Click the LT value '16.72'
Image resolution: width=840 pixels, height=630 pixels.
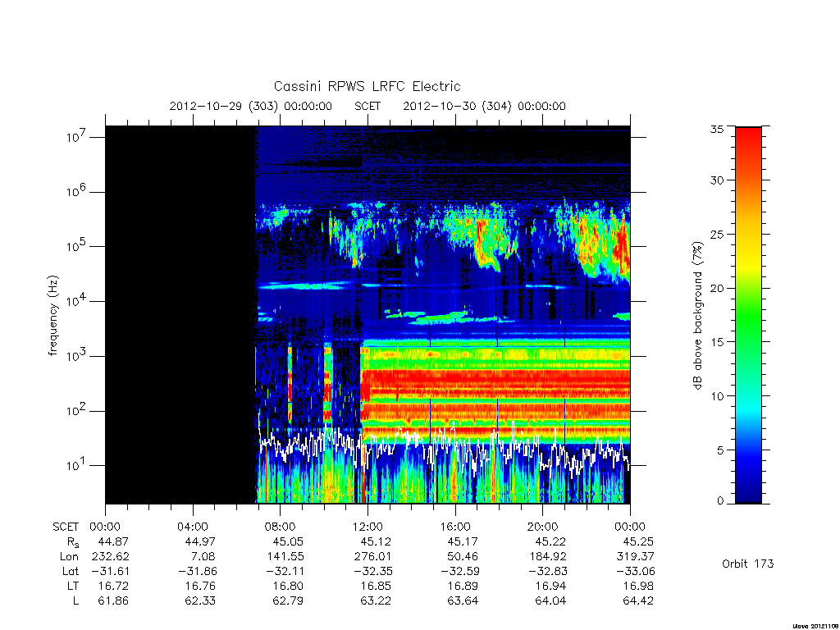[113, 586]
